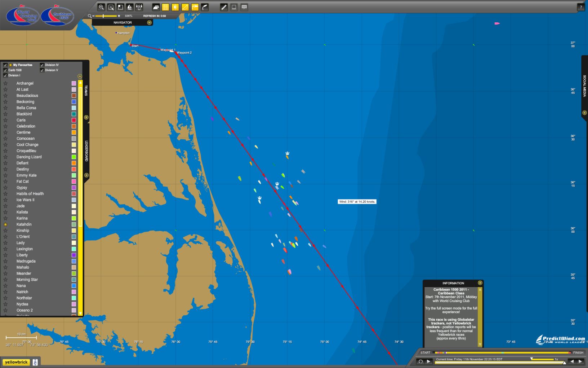Toggle the waypoint flags overlay
This screenshot has width=588, height=368.
[x=195, y=7]
